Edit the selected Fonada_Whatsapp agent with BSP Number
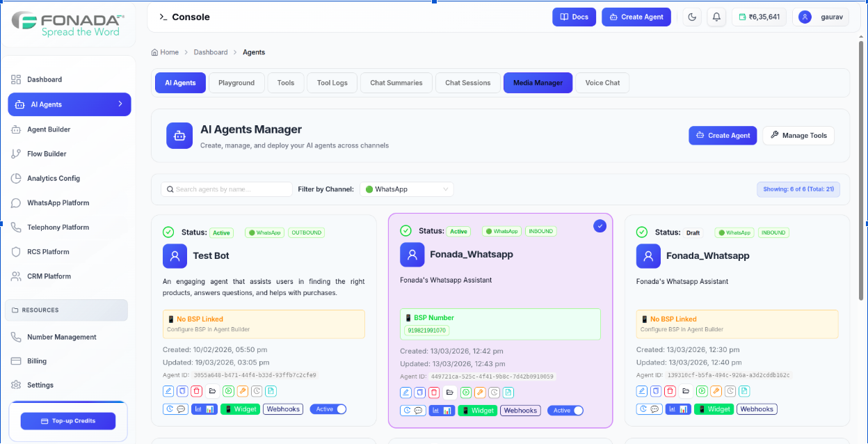This screenshot has height=444, width=868. [405, 393]
